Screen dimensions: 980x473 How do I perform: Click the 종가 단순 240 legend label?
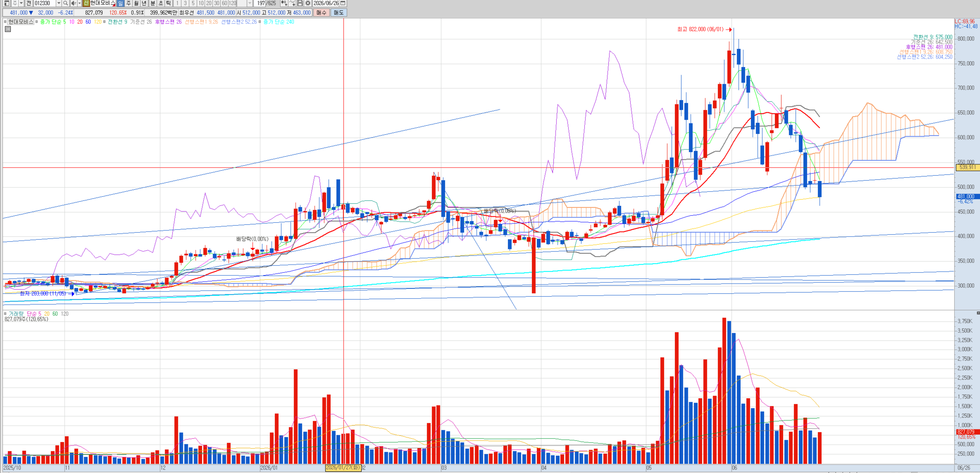(279, 22)
